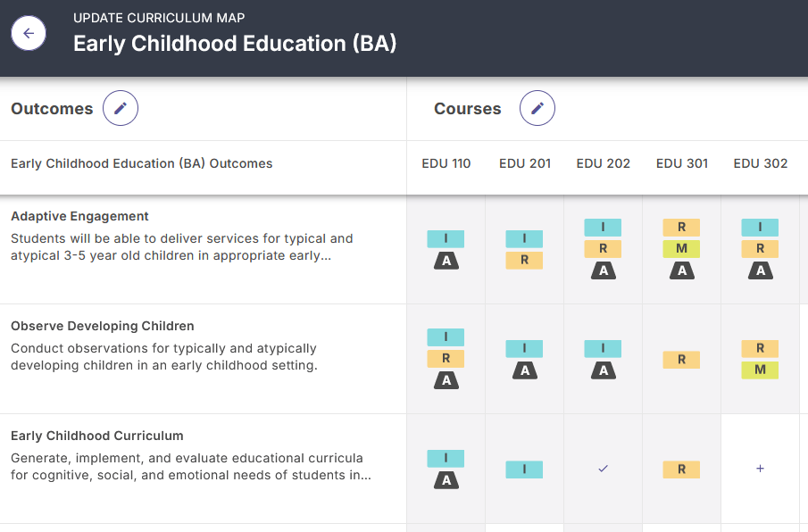Add mapping with plus icon under EDU 302
808x532 pixels.
(x=760, y=469)
